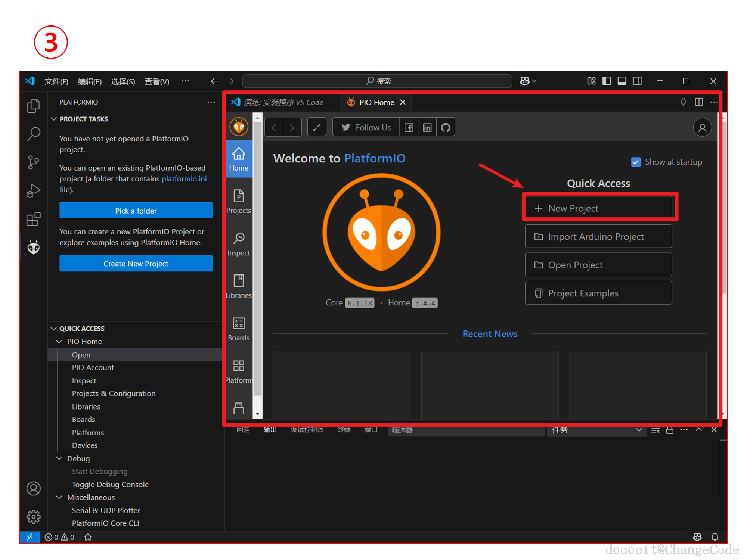Open the PlatformIO alien icon in activity bar

(33, 247)
